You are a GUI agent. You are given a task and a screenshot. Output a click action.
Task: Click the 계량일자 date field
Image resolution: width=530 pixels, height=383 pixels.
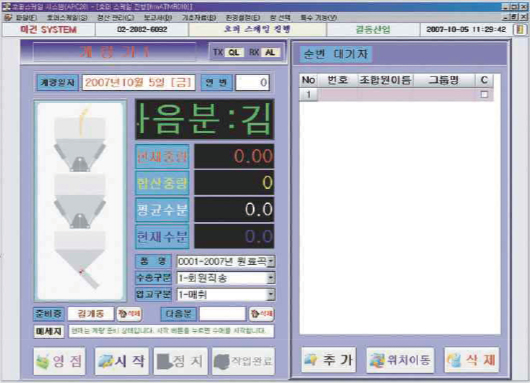tap(139, 82)
